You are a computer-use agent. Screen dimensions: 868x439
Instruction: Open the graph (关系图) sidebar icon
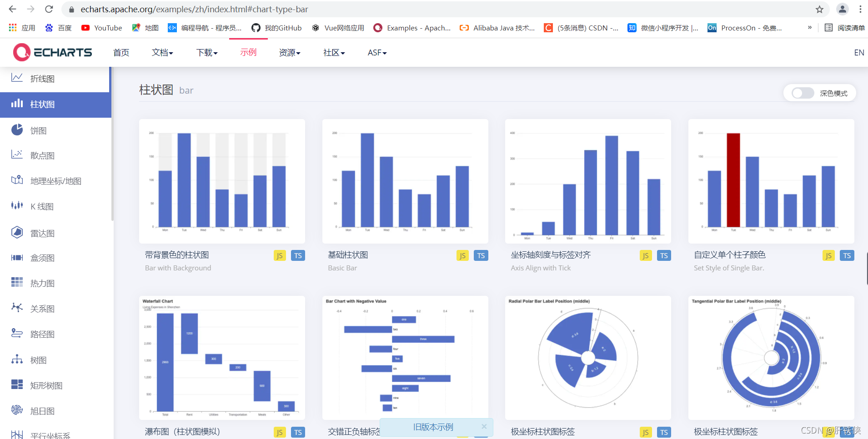click(17, 308)
